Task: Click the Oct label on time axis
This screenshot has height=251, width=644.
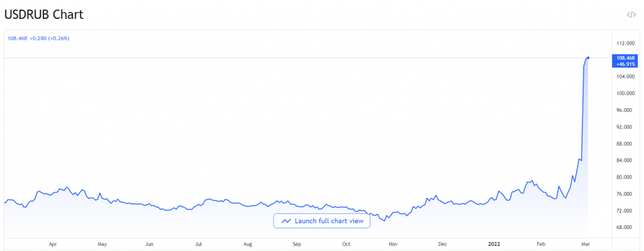Action: coord(346,244)
